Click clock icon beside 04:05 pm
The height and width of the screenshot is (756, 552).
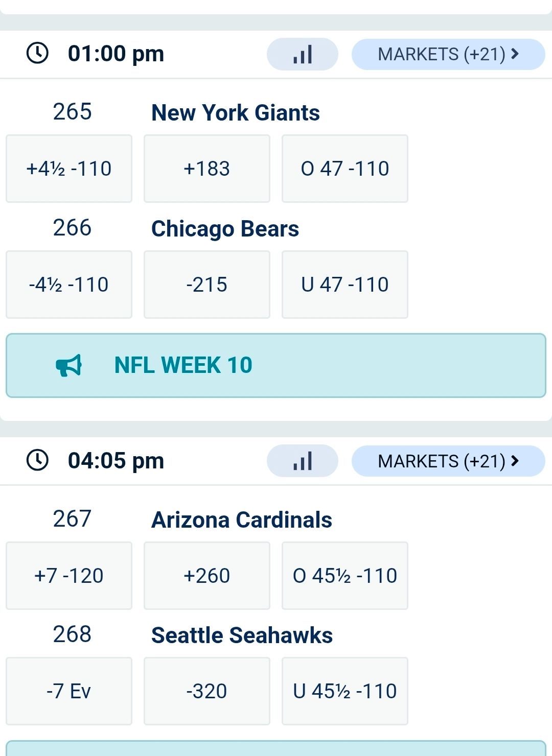tap(37, 460)
